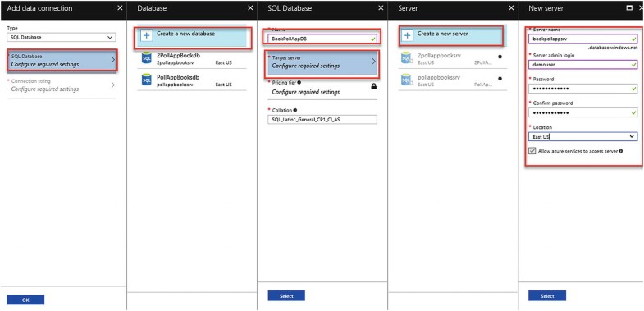The width and height of the screenshot is (644, 311).
Task: Select 2pollappbooksrv server icon
Action: coord(406,58)
